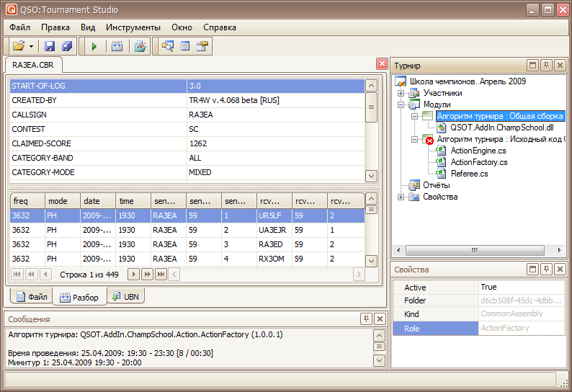This screenshot has width=572, height=392.
Task: Toggle pin on the Свойства panel
Action: click(x=547, y=269)
